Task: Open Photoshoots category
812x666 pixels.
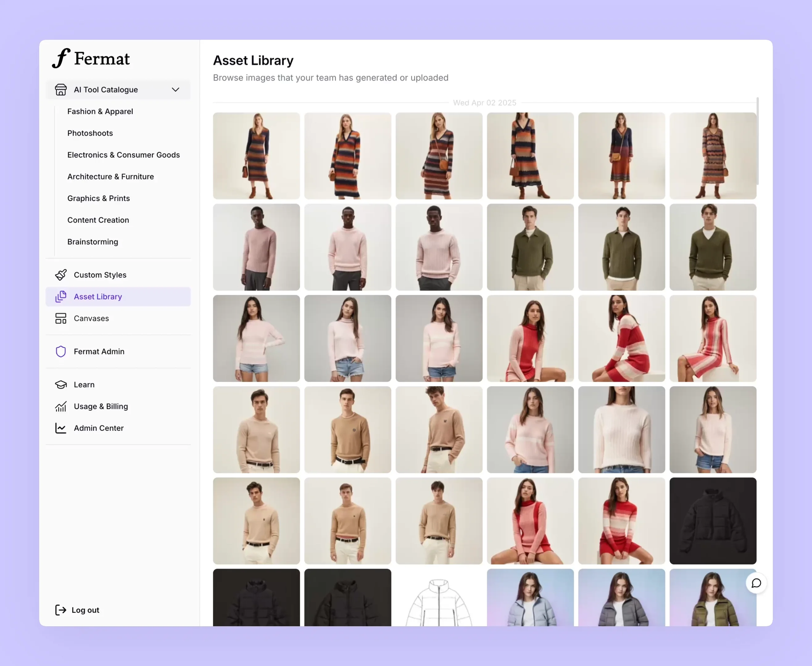Action: (x=90, y=133)
